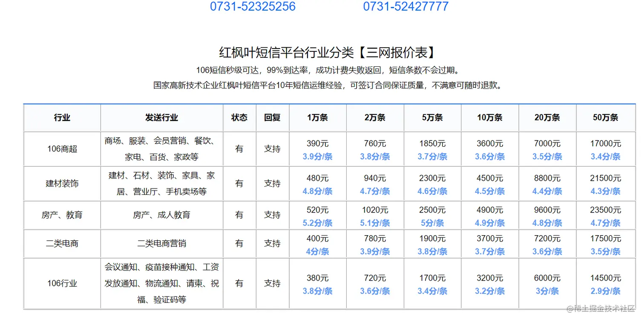
Task: Click the 发送行业 column header
Action: pos(162,118)
